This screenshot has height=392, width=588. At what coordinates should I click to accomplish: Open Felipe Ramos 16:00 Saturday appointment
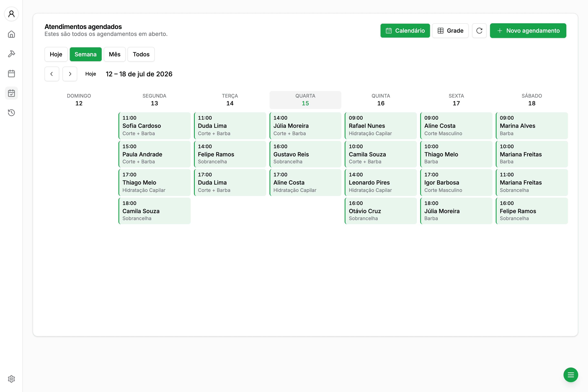click(x=532, y=211)
